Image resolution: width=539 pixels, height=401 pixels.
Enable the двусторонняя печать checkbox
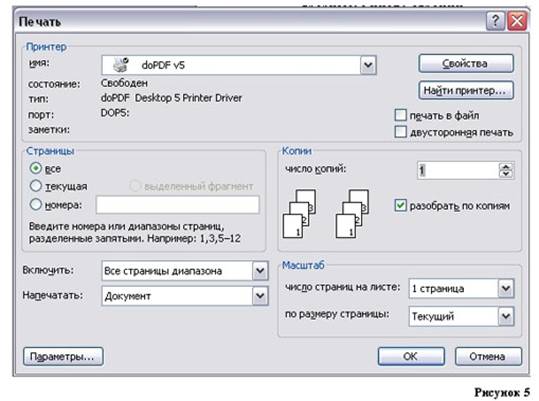coord(400,132)
